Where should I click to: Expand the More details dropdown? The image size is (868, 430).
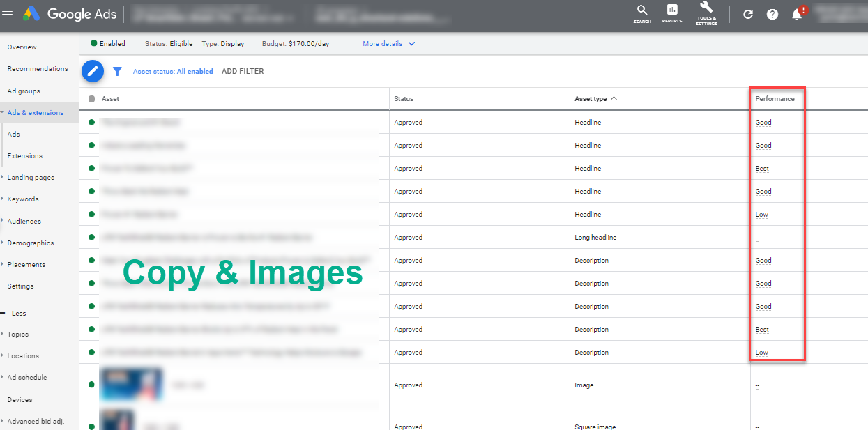click(388, 44)
